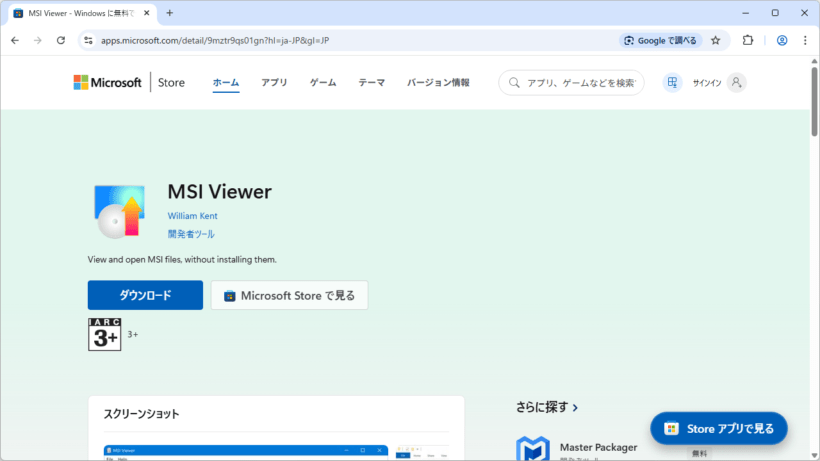Image resolution: width=820 pixels, height=461 pixels.
Task: Click Google で調べる lens button
Action: point(660,40)
